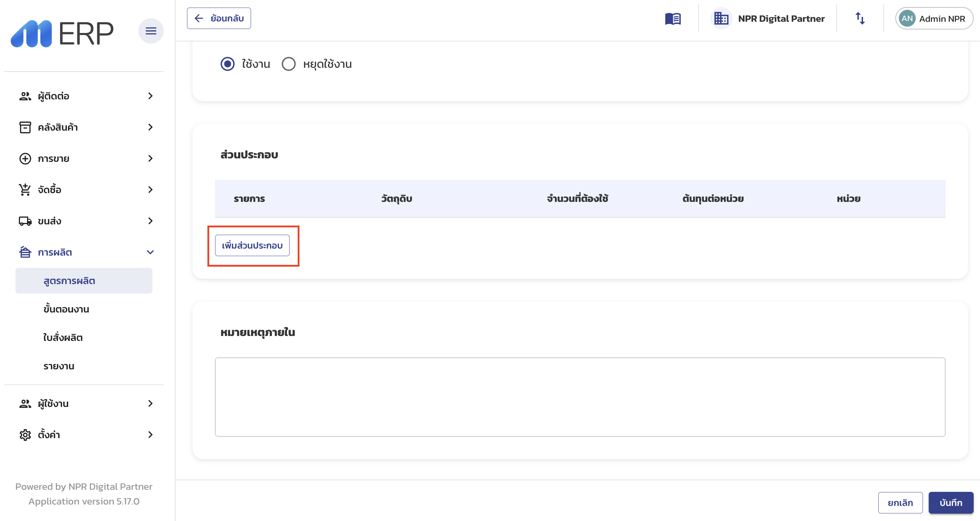Image resolution: width=980 pixels, height=521 pixels.
Task: Click the เพิ่มส่วนประกอบ button
Action: 252,246
